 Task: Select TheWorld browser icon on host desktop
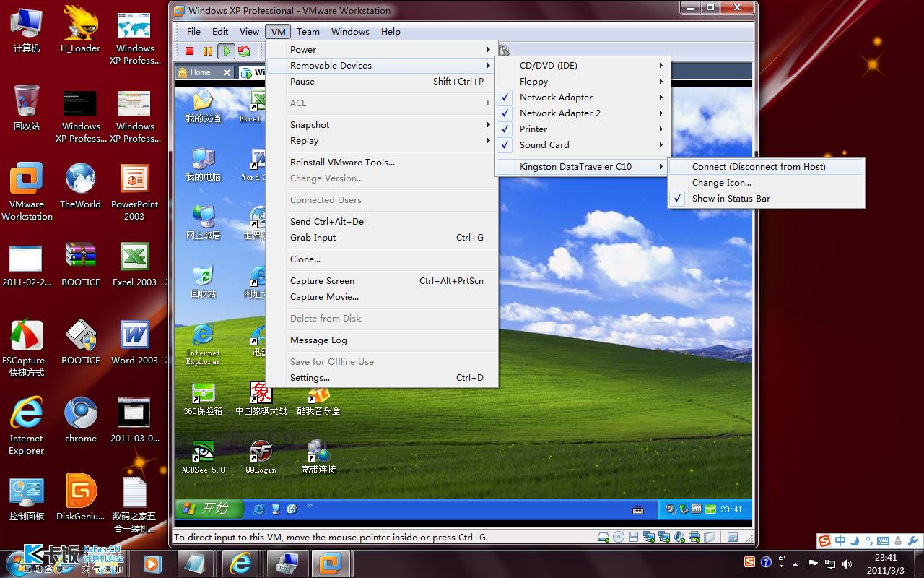click(81, 186)
